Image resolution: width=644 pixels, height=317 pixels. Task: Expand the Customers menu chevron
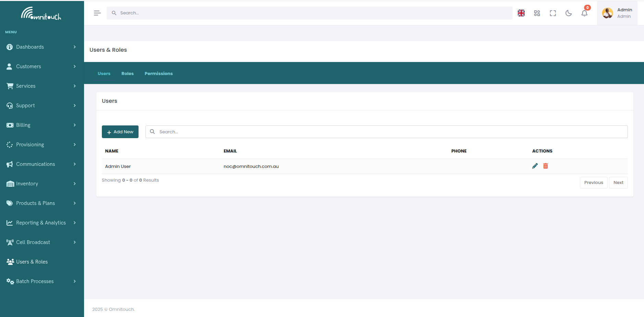coord(75,66)
